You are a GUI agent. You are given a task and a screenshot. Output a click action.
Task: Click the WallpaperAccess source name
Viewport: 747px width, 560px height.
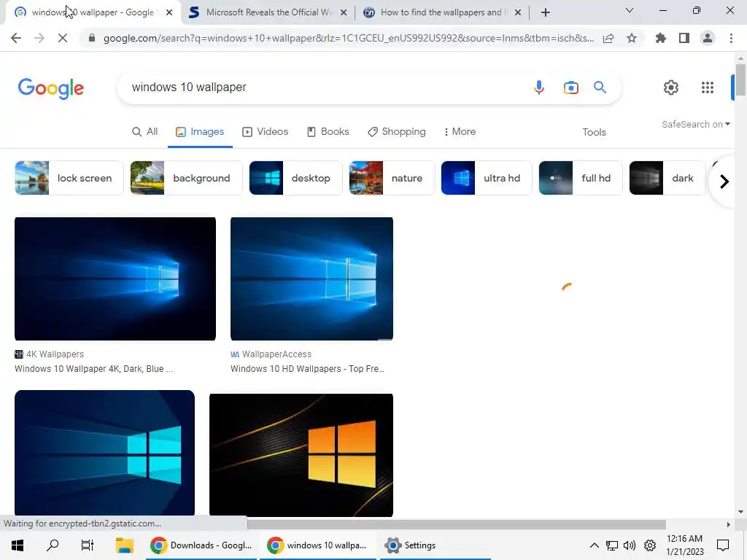point(276,354)
